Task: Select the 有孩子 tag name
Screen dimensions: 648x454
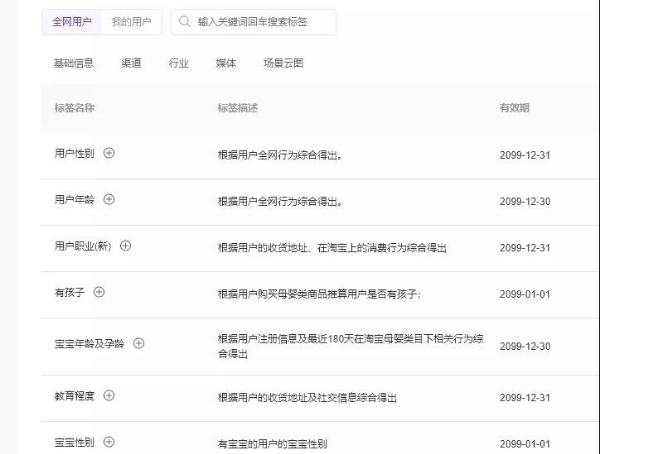Action: pos(69,292)
